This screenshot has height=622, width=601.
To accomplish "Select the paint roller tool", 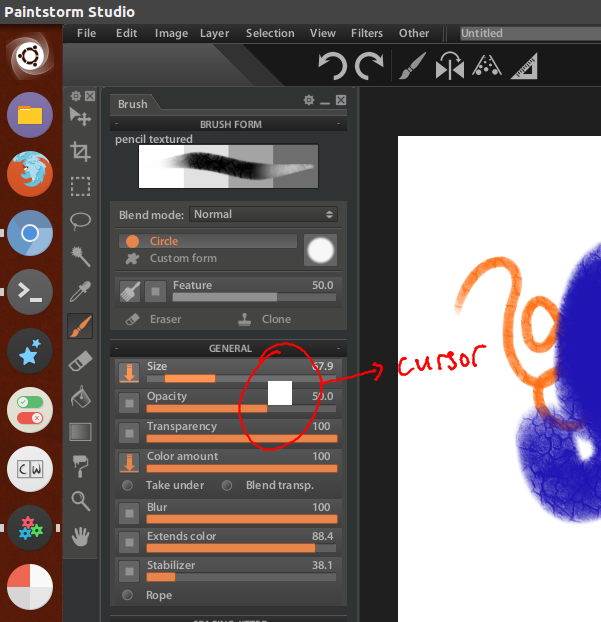I will click(x=80, y=466).
